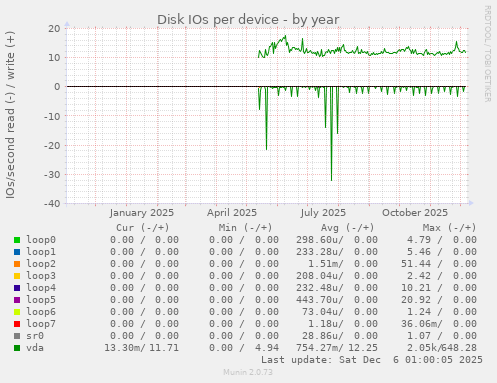The width and height of the screenshot is (497, 383).
Task: Click the y-axis value -30
Action: (x=52, y=175)
